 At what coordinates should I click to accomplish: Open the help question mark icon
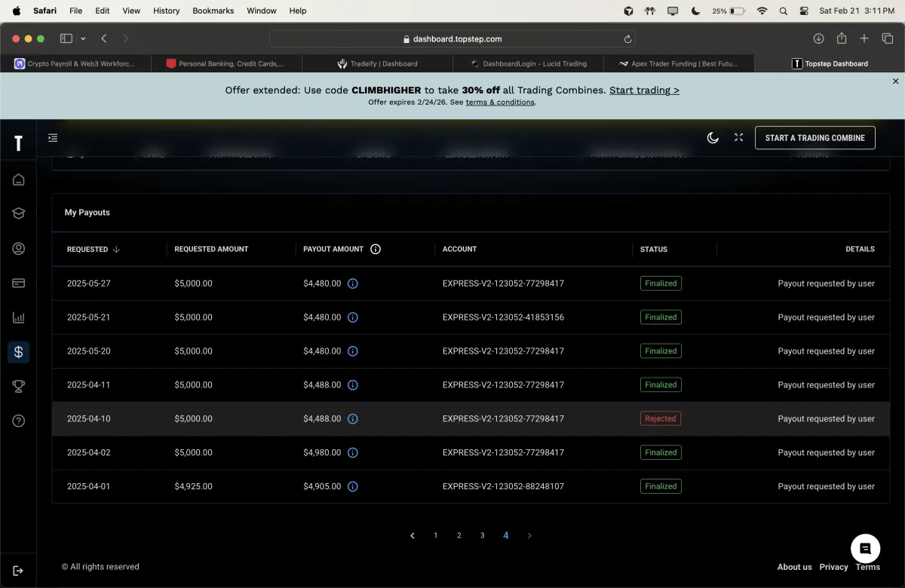tap(19, 421)
